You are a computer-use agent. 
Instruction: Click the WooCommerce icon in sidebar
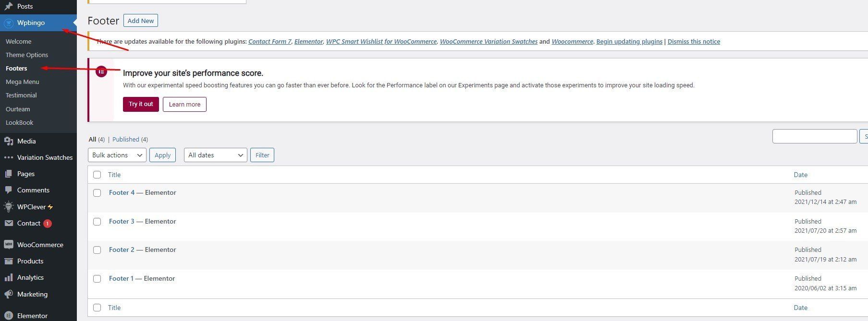(x=8, y=245)
